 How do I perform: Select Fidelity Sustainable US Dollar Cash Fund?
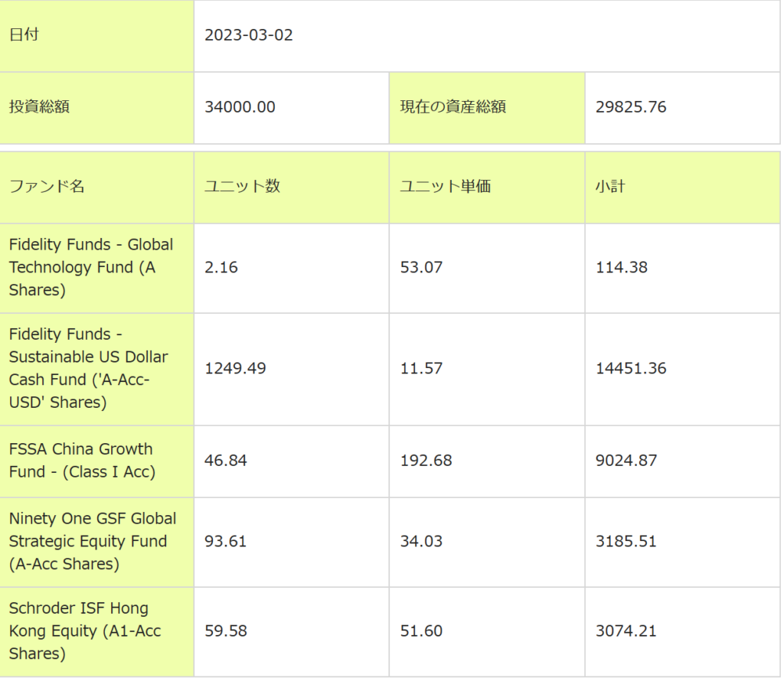[x=88, y=368]
